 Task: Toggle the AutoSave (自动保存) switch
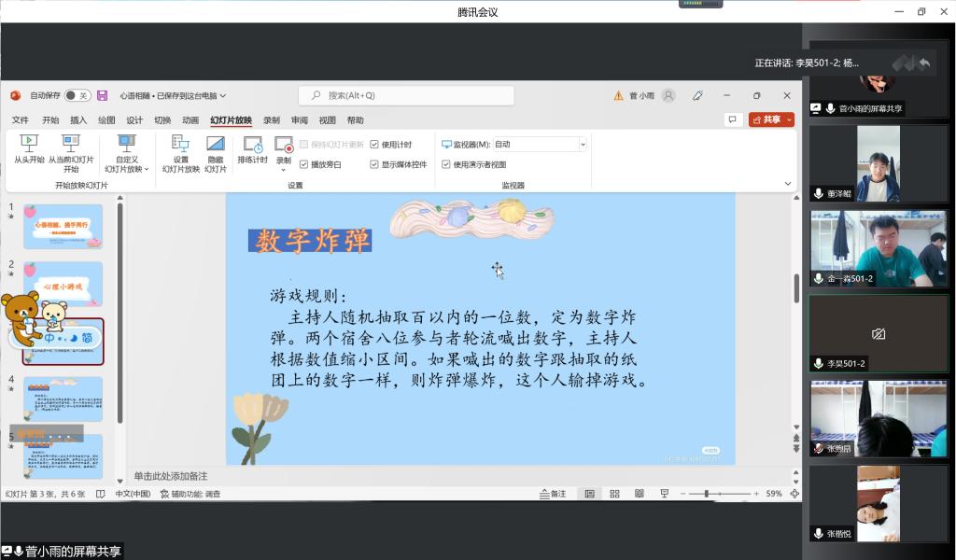tap(77, 95)
